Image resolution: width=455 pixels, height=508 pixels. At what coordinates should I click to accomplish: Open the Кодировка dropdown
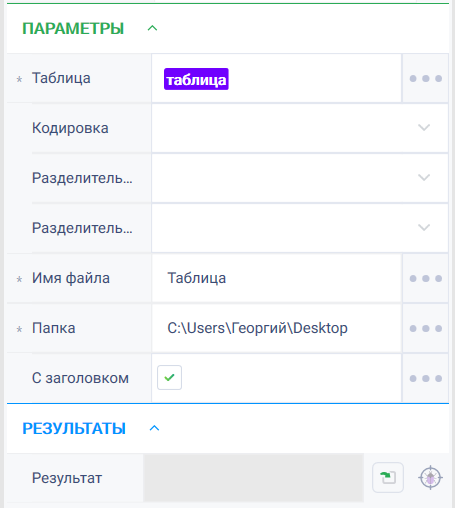tap(300, 128)
